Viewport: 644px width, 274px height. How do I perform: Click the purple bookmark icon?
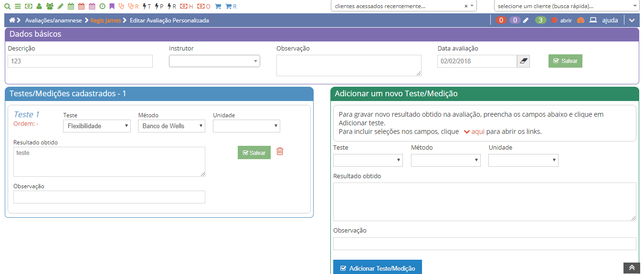coord(112,7)
